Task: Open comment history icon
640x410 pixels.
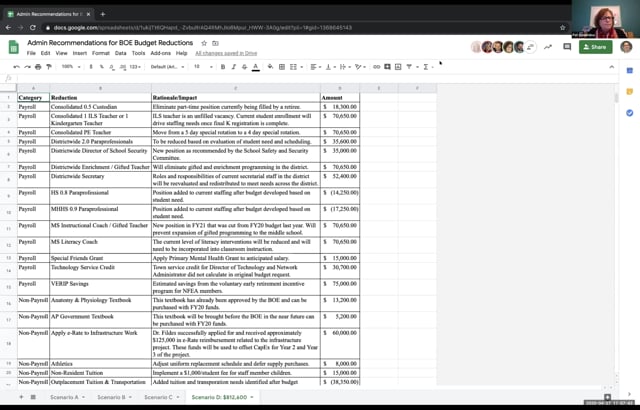Action: coord(567,47)
